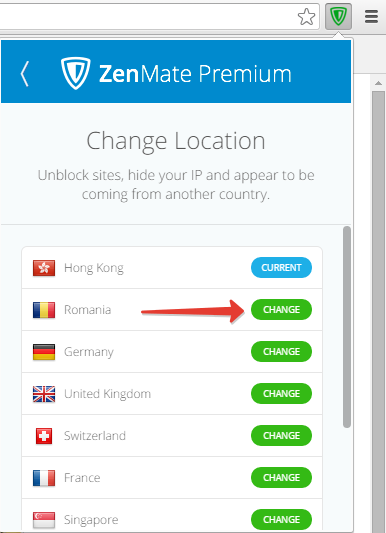Change location to United Kingdom

281,393
